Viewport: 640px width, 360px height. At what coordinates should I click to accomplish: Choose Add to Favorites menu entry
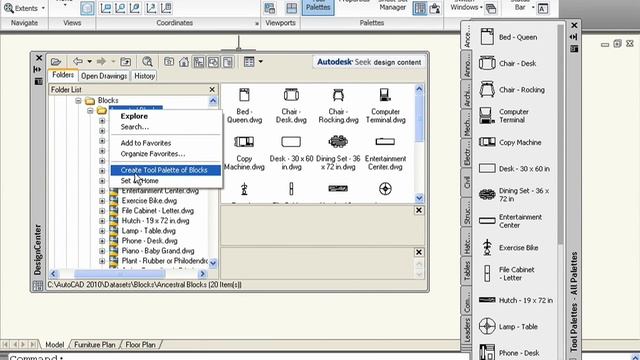(x=146, y=143)
